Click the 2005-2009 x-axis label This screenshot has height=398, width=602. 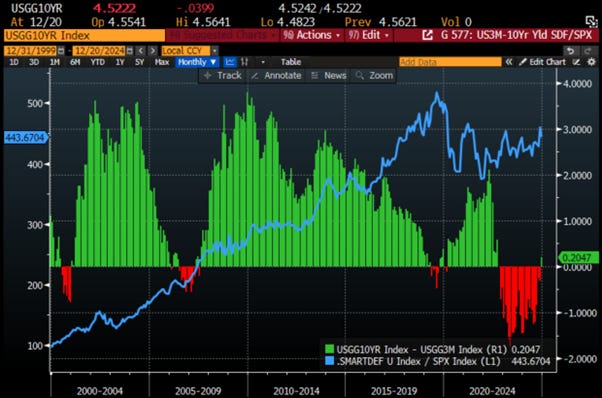(198, 391)
